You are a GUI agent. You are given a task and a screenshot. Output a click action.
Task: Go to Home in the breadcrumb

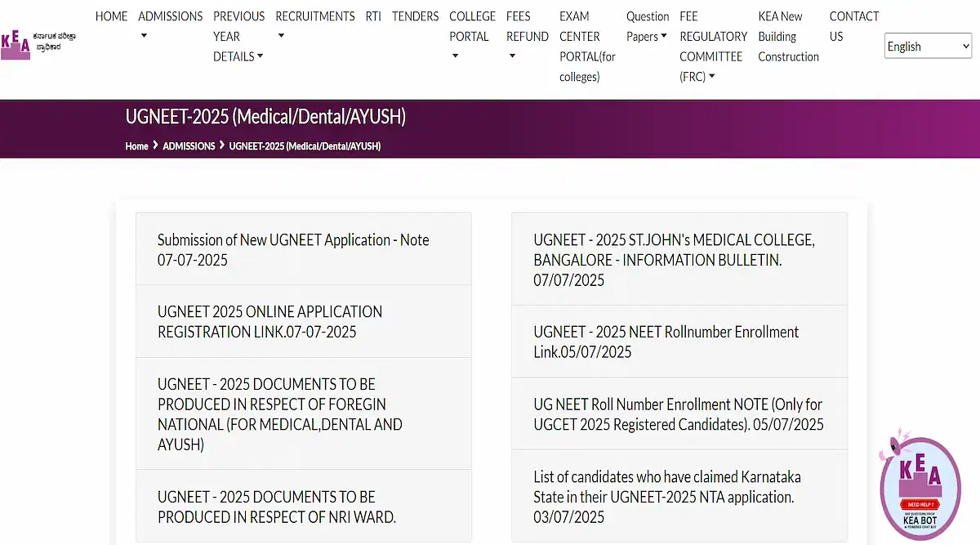136,146
